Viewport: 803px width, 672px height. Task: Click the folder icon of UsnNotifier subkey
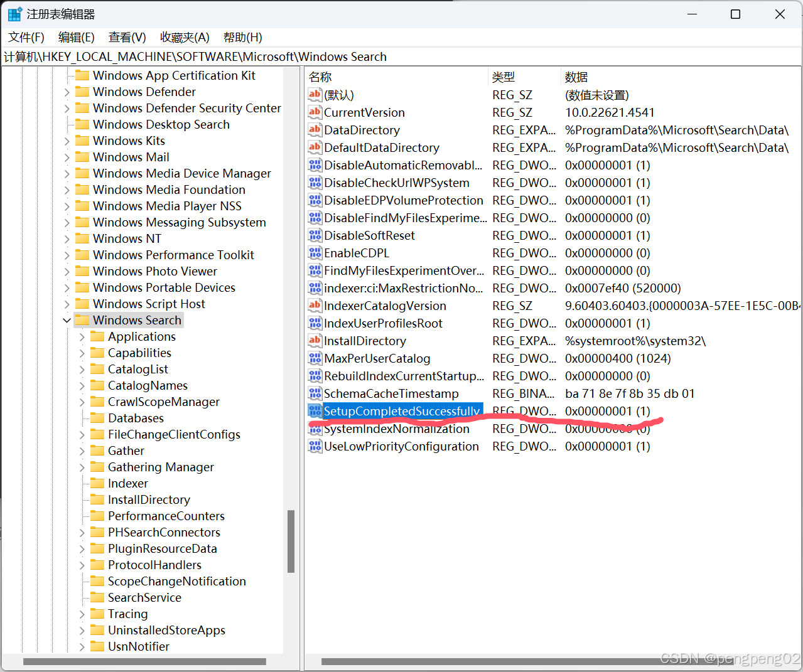click(x=97, y=646)
